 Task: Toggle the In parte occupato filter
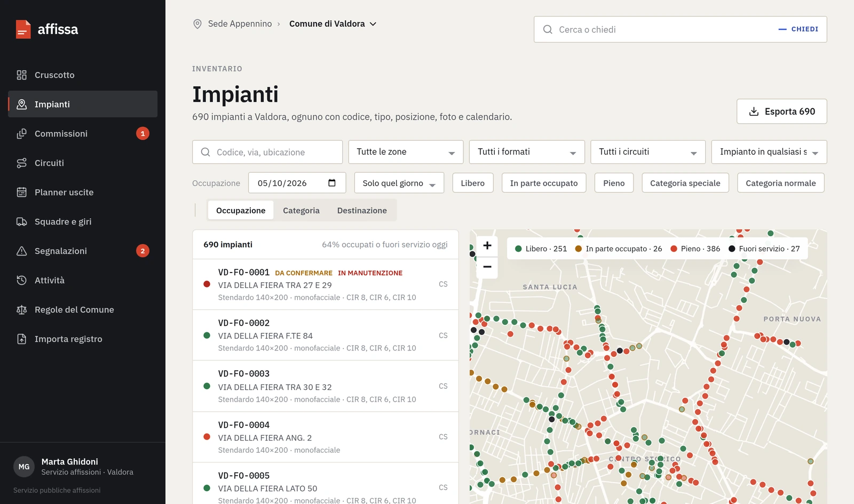(544, 183)
